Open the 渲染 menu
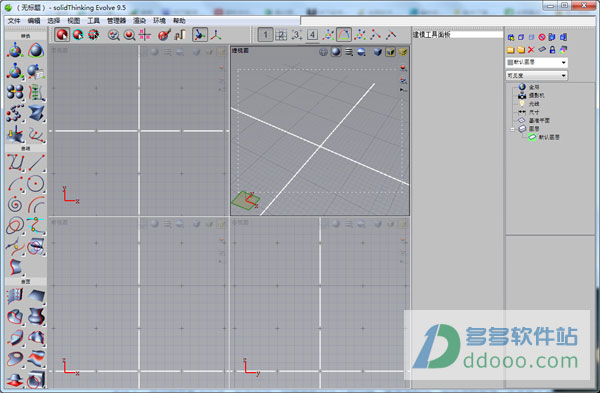Viewport: 600px width, 393px height. click(139, 21)
